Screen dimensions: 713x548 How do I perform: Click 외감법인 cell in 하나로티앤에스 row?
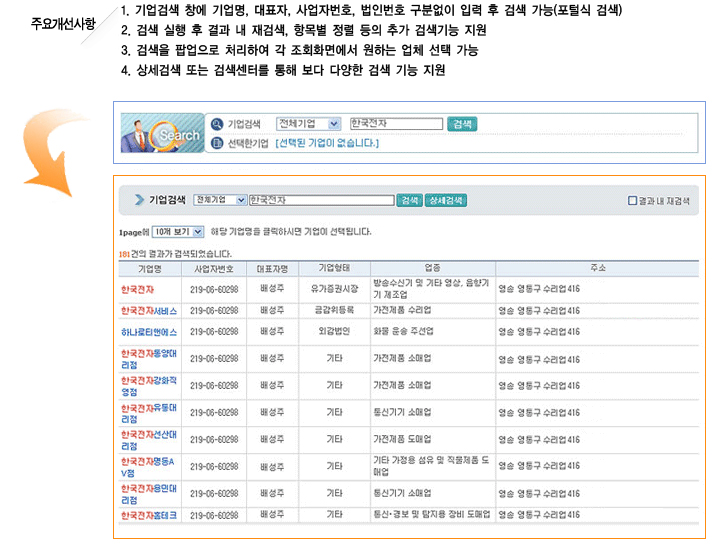(334, 331)
